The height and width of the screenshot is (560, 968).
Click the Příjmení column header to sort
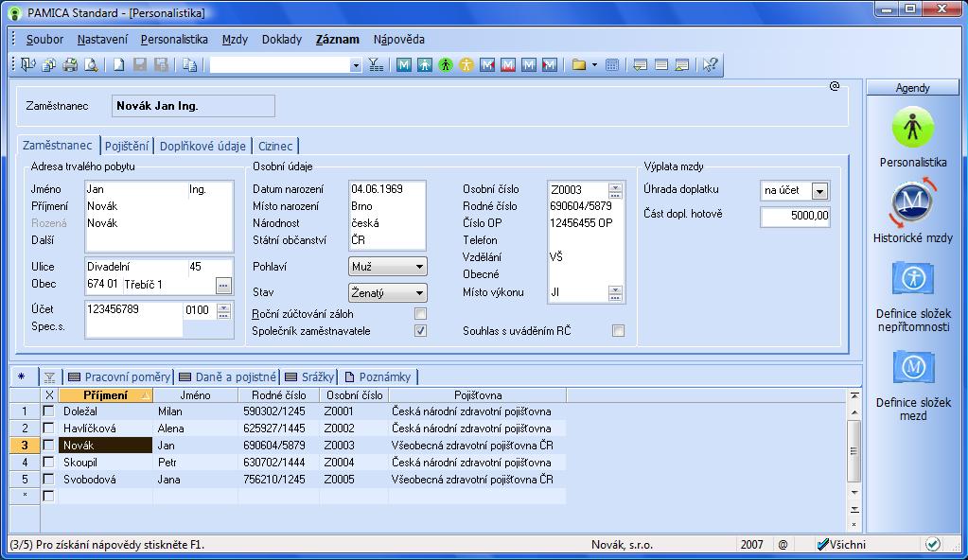click(105, 395)
